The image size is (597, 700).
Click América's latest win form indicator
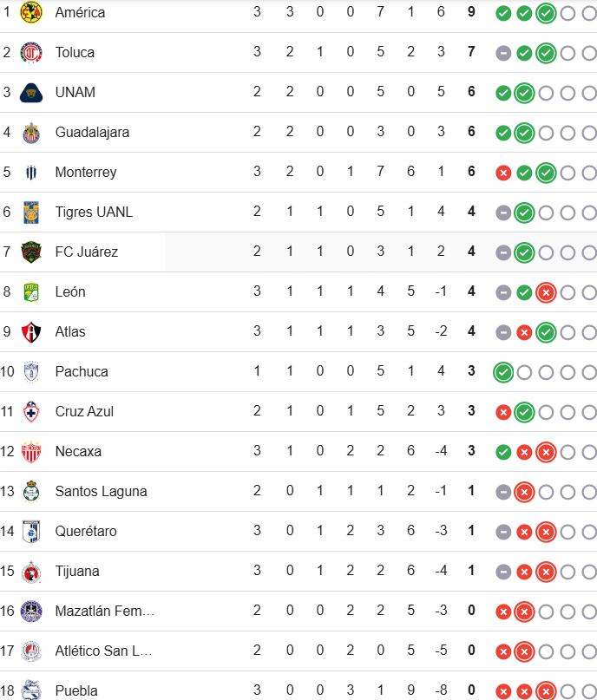click(x=546, y=13)
